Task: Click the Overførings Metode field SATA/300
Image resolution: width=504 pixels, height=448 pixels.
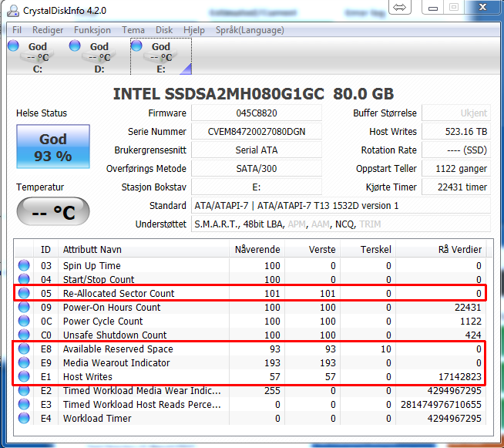Action: (257, 169)
